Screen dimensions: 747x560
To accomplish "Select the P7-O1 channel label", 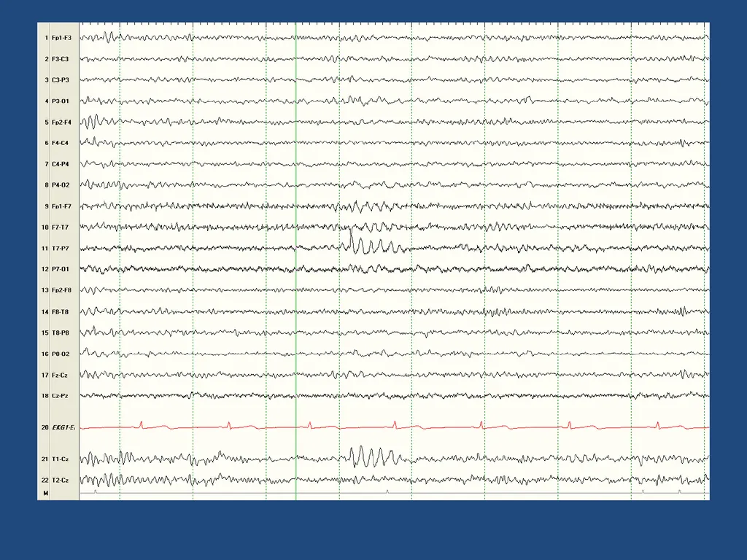I will (x=61, y=269).
